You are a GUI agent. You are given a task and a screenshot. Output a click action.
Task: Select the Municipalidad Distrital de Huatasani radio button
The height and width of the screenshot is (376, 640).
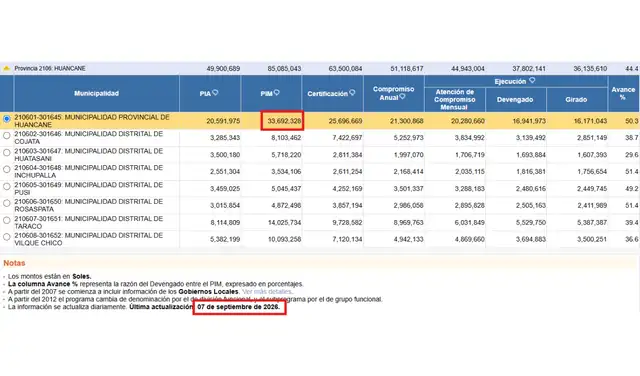(x=7, y=153)
